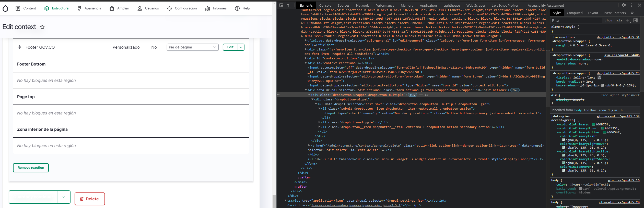Toggle the computed styles sidebar icon
644x208 pixels.
point(636,20)
